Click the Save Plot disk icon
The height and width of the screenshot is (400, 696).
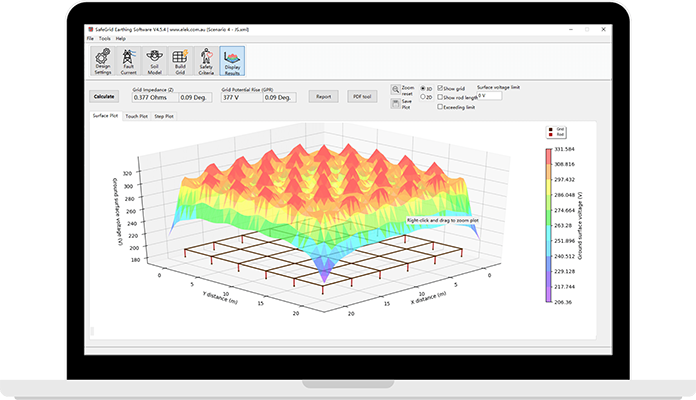click(395, 103)
